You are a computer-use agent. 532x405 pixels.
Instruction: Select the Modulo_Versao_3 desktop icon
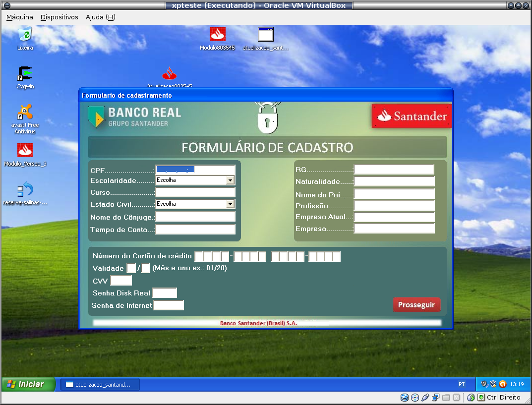pyautogui.click(x=25, y=154)
